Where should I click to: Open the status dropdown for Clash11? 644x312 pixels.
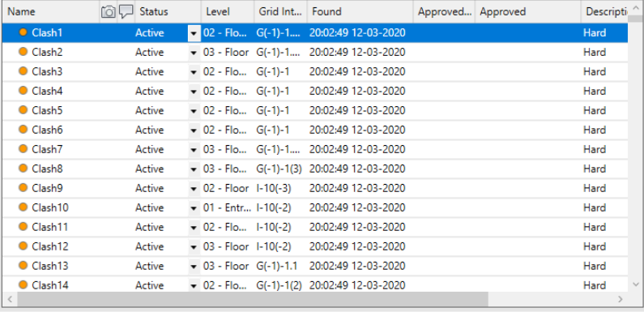point(194,228)
